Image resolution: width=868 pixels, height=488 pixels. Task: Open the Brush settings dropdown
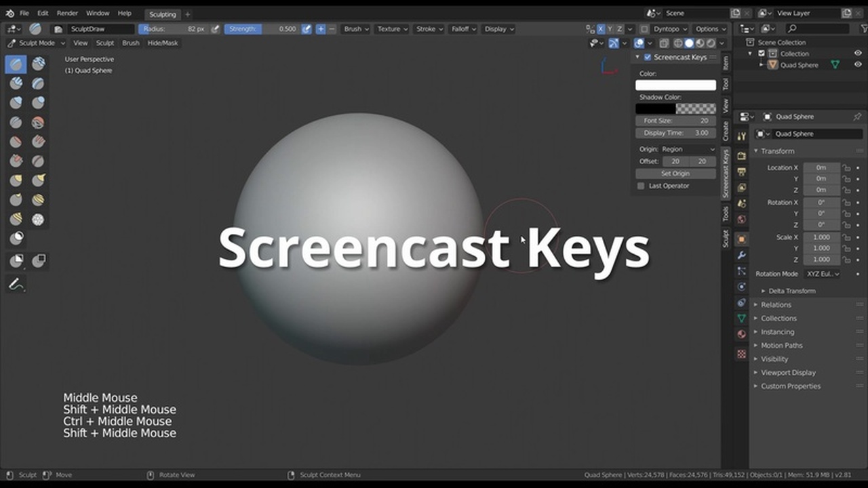357,29
